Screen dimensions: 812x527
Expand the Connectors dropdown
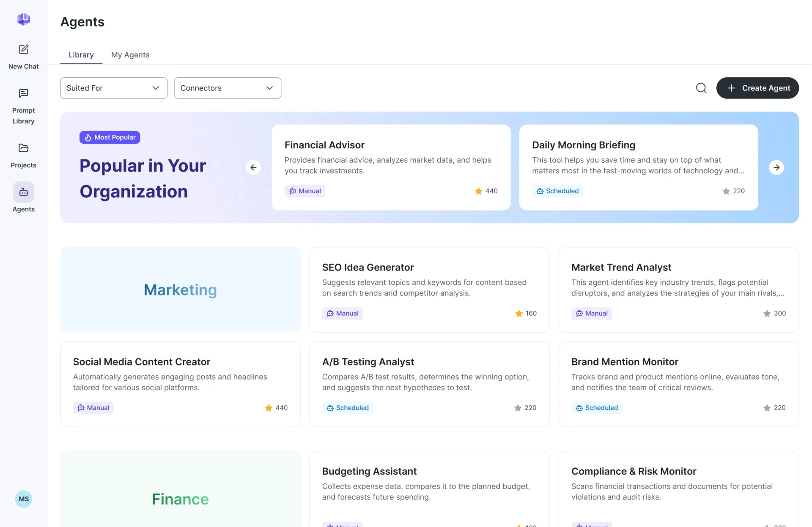pyautogui.click(x=228, y=88)
